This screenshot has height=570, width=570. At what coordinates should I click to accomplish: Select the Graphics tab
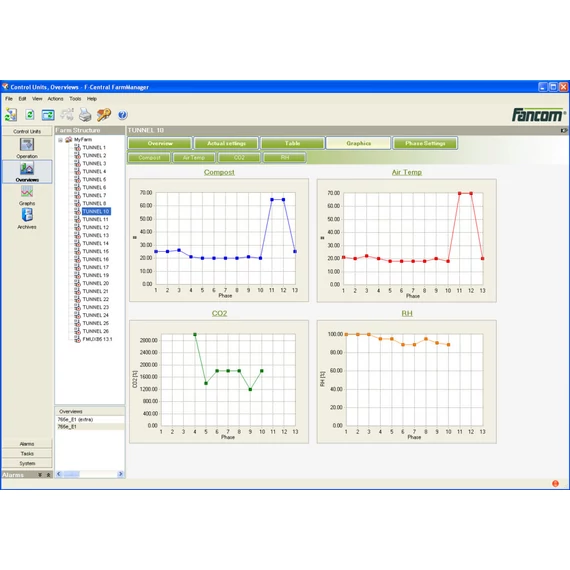[x=359, y=143]
